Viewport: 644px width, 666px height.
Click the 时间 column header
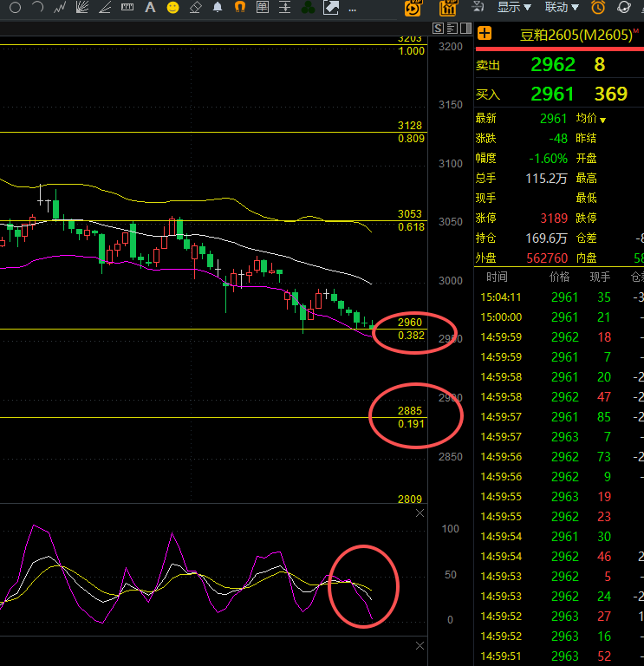[497, 277]
